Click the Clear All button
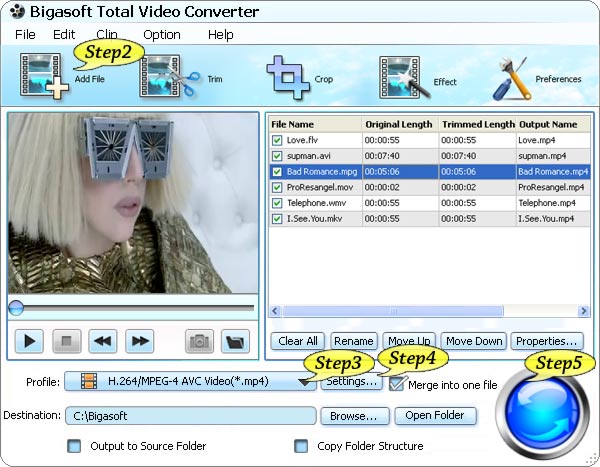The height and width of the screenshot is (467, 600). [298, 341]
